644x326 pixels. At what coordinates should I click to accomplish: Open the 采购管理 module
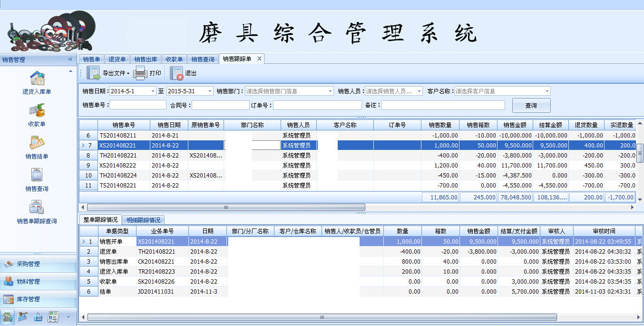point(38,264)
